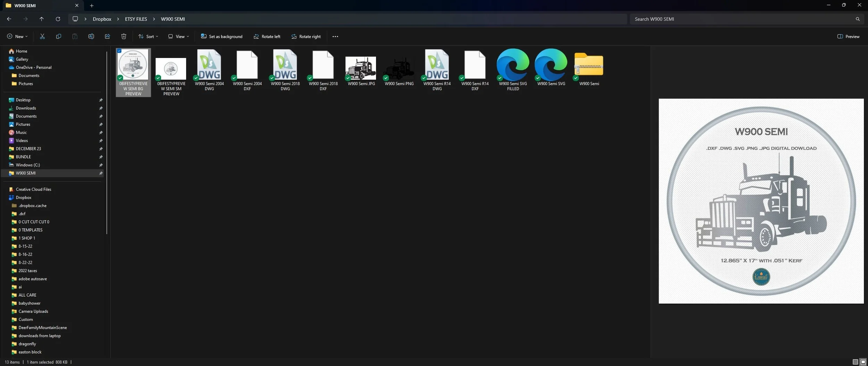Screen dimensions: 868x366
Task: Switch to large icons view in status bar
Action: click(863, 362)
